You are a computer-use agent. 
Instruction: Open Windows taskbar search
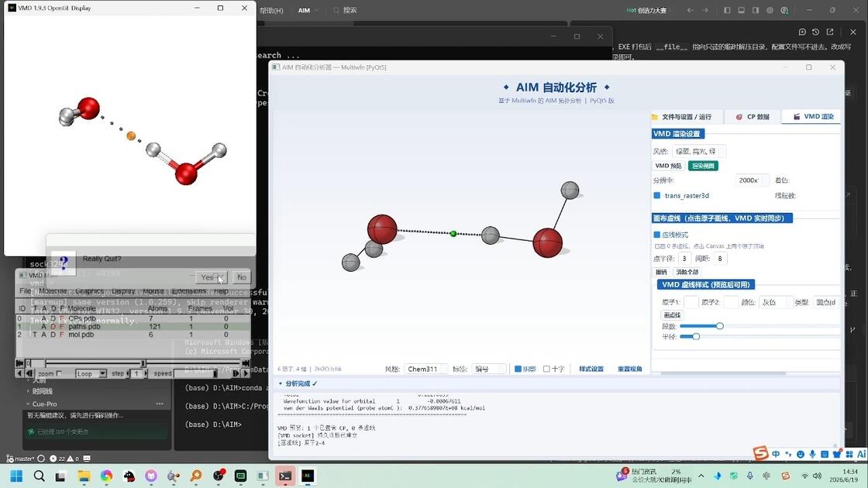coord(40,476)
